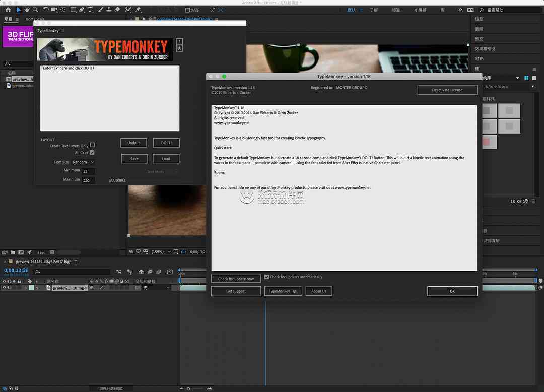
Task: Show more workspaces with double chevron
Action: coord(460,10)
